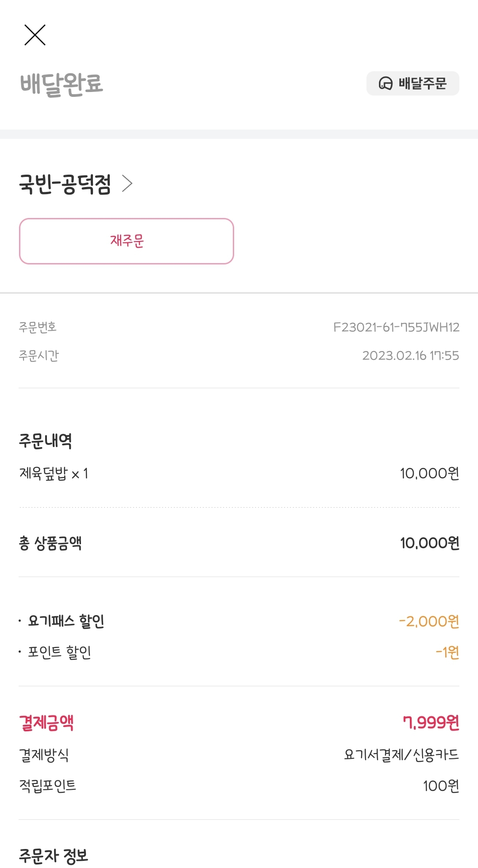The image size is (478, 868).
Task: Tap the -1원 point discount amount
Action: 447,652
